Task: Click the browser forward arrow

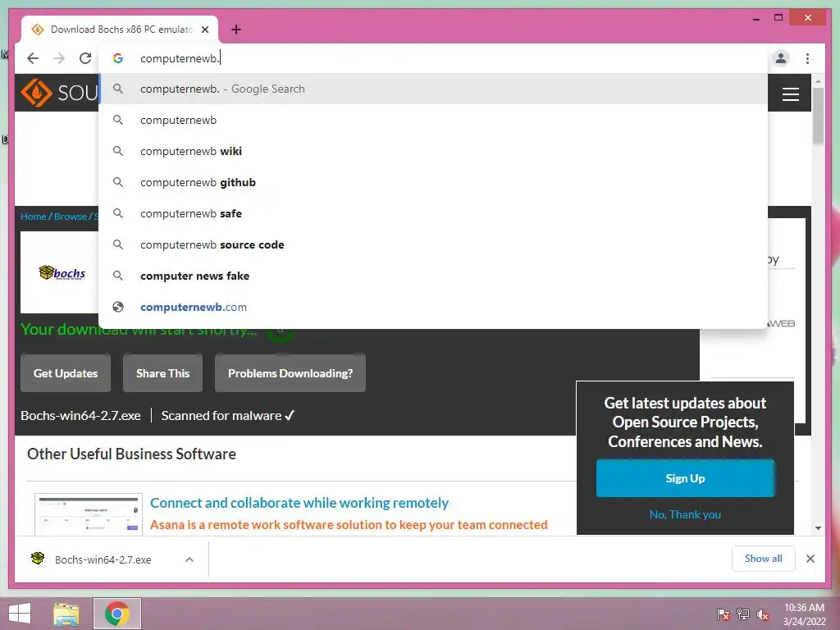Action: click(x=59, y=58)
